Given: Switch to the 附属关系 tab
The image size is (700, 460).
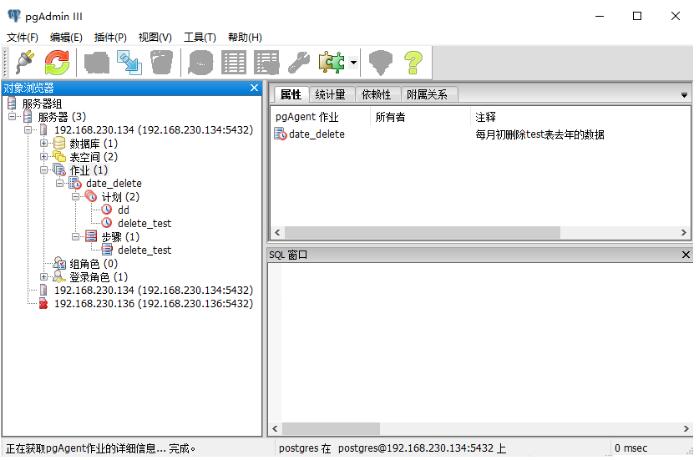Looking at the screenshot, I should pyautogui.click(x=427, y=94).
